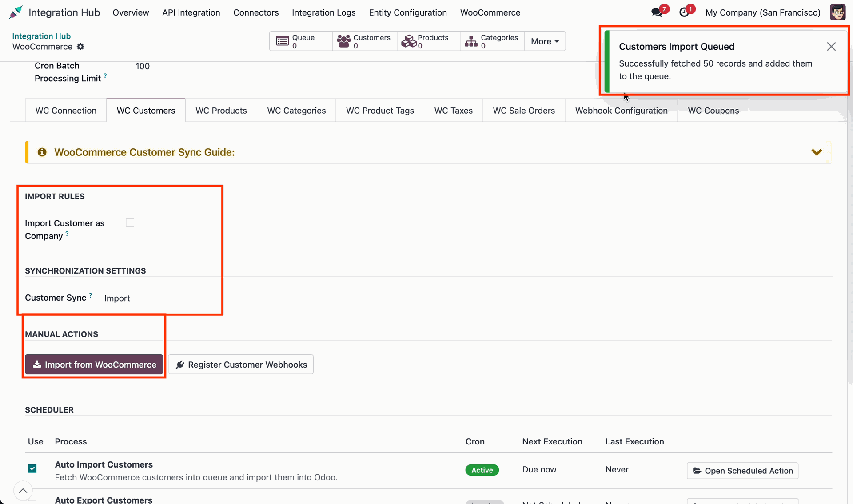Image resolution: width=853 pixels, height=504 pixels.
Task: Switch to the WC Coupons tab
Action: tap(713, 111)
